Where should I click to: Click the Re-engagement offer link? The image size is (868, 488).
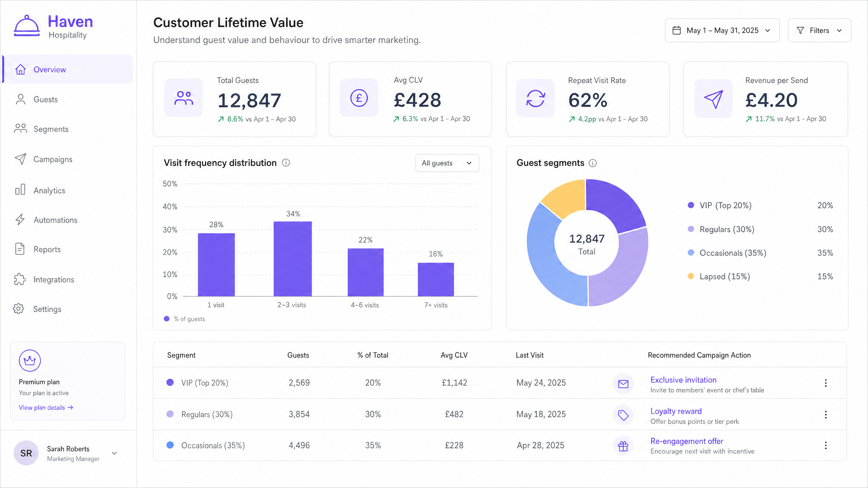coord(687,441)
